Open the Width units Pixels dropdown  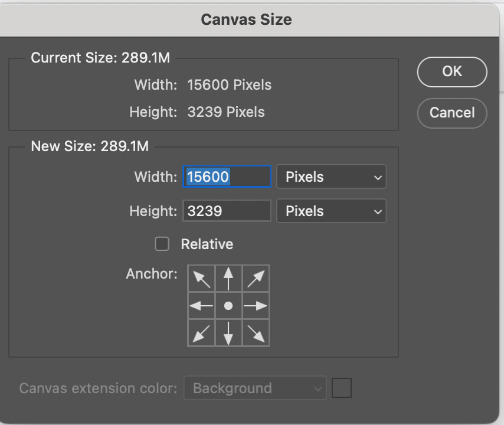(332, 177)
